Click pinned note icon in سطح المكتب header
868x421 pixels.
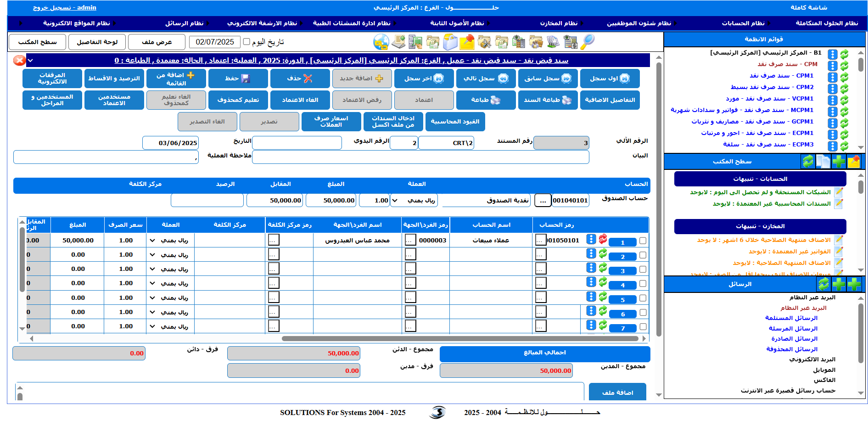[x=854, y=161]
